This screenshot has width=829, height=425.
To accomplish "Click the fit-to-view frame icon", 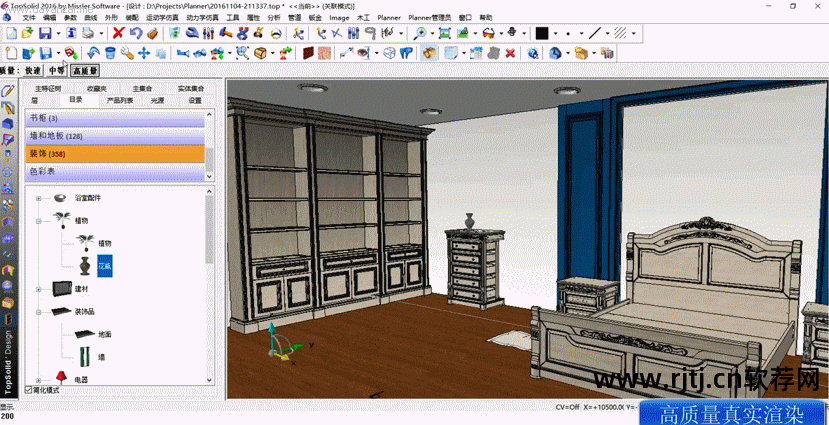I will coord(445,33).
